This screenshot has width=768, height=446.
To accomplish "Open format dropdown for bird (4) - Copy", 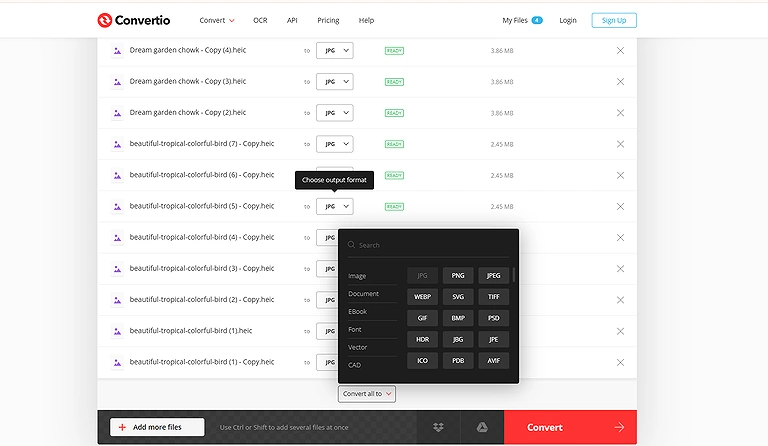I will [x=327, y=237].
